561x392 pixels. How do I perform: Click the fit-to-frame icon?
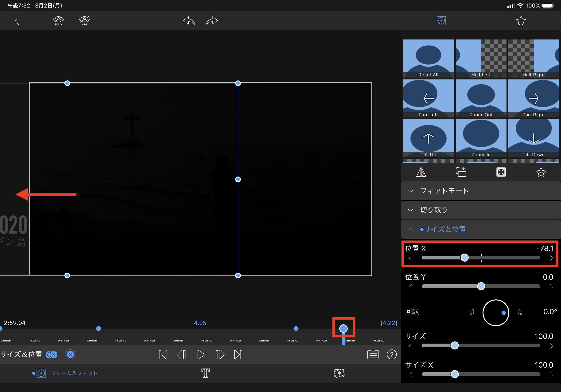pyautogui.click(x=501, y=172)
